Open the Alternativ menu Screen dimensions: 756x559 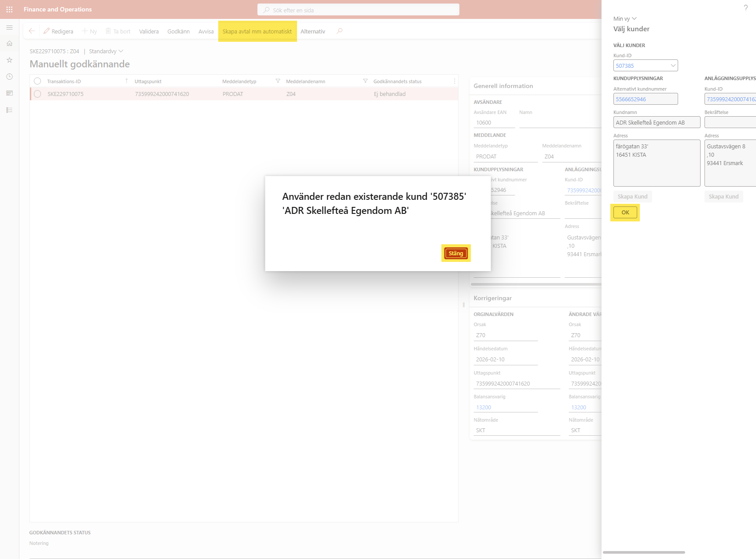point(312,31)
